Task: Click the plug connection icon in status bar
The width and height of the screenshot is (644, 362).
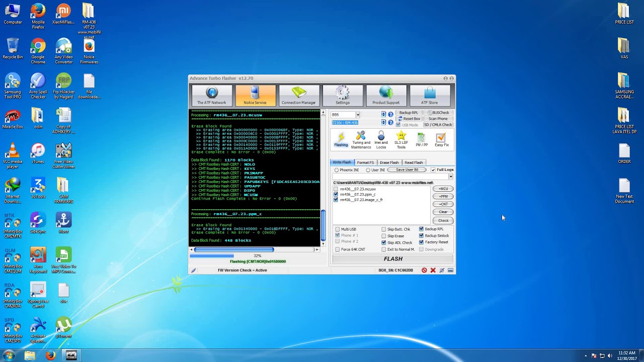Action: (442, 270)
